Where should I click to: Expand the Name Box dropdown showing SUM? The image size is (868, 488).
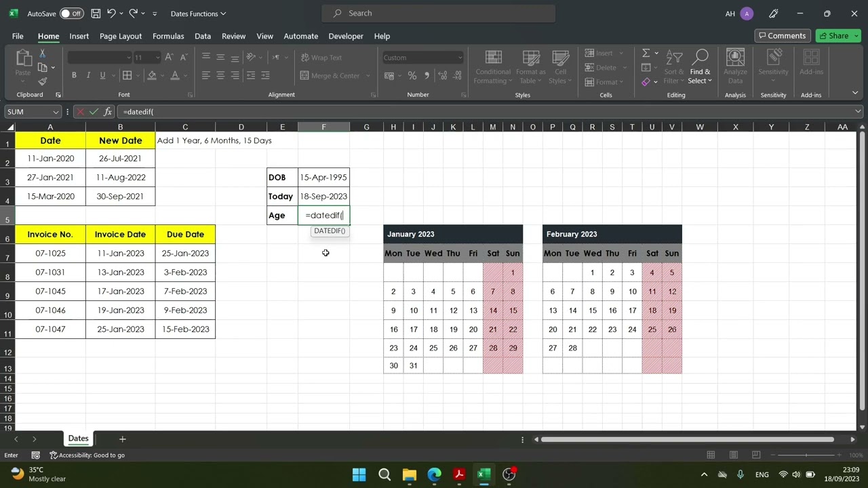(55, 112)
